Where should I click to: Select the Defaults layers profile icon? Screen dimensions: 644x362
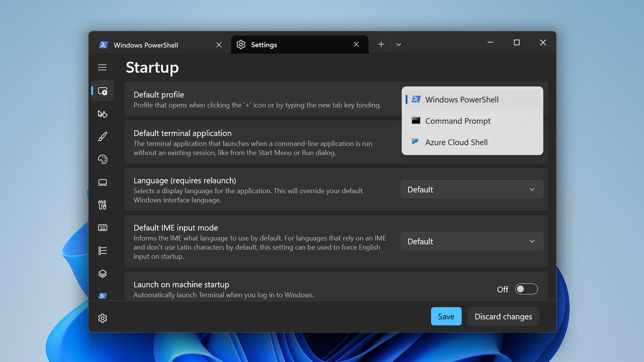point(103,274)
